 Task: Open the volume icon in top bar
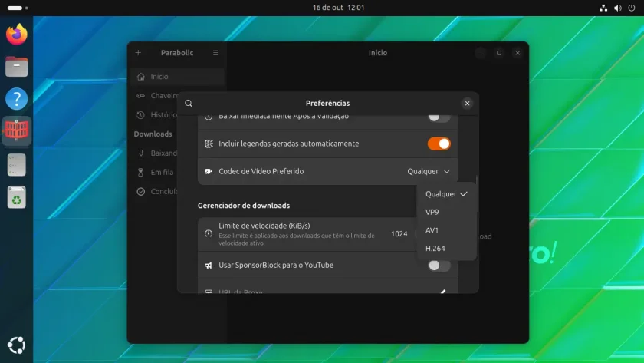coord(617,8)
